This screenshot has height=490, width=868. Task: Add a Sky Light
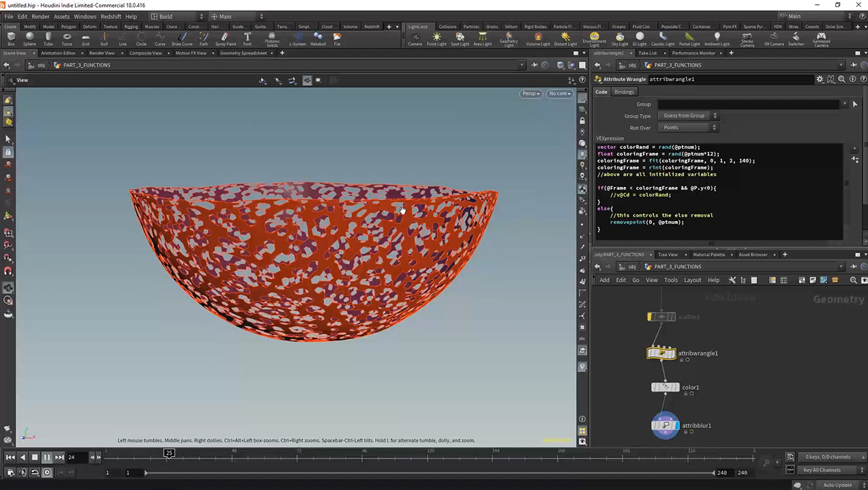(620, 38)
